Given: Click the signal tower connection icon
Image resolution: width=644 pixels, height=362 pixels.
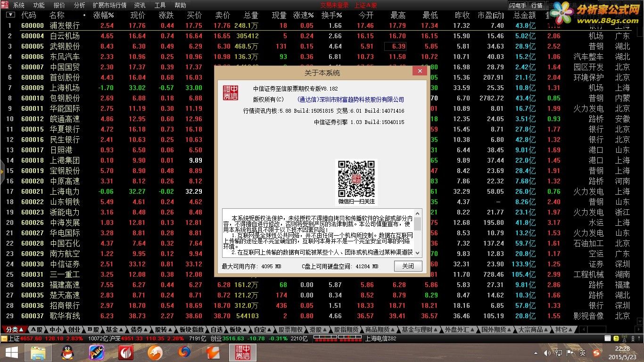Looking at the screenshot, I should pyautogui.click(x=625, y=338).
